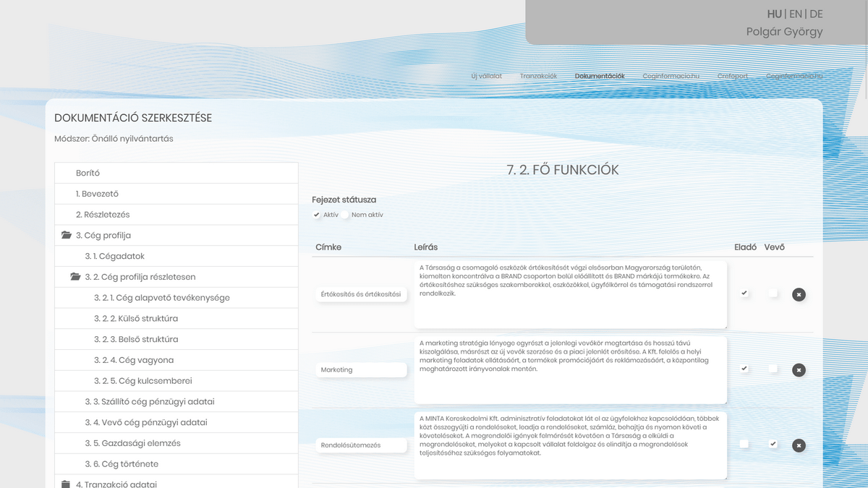
Task: Select the Aktív chapter status
Action: 317,215
